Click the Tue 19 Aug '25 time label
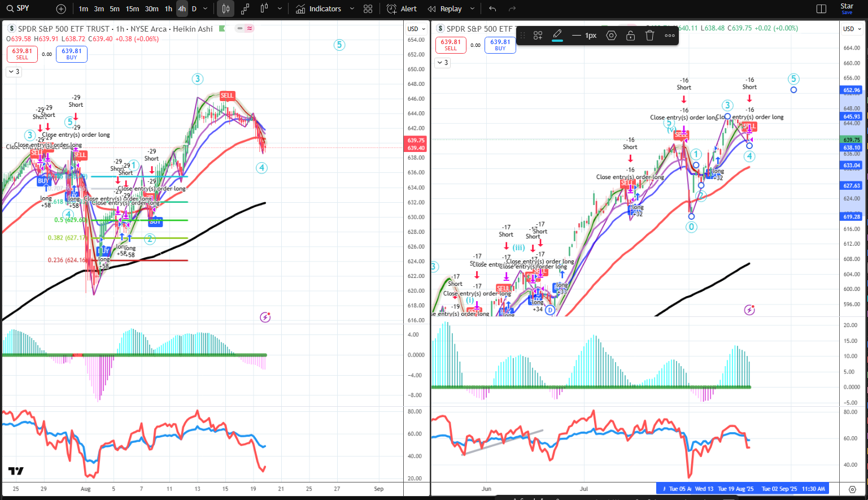Screen dimensions: 868x500 736,489
